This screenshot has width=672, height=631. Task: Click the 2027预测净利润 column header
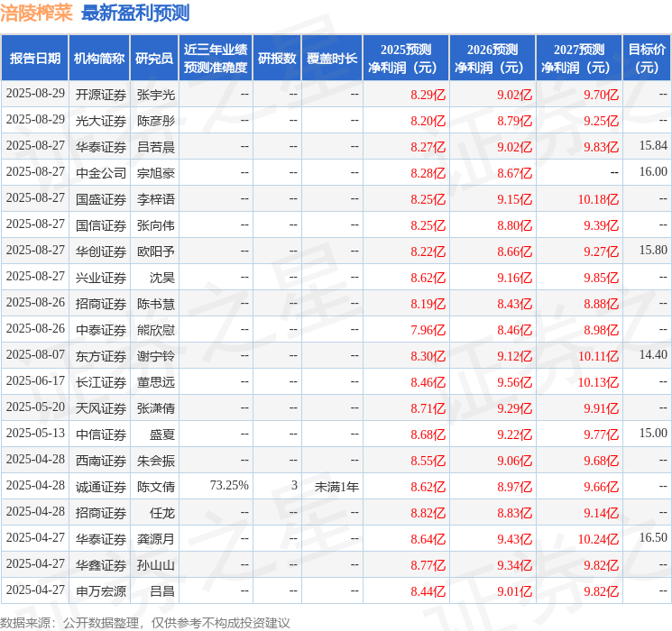[x=579, y=59]
